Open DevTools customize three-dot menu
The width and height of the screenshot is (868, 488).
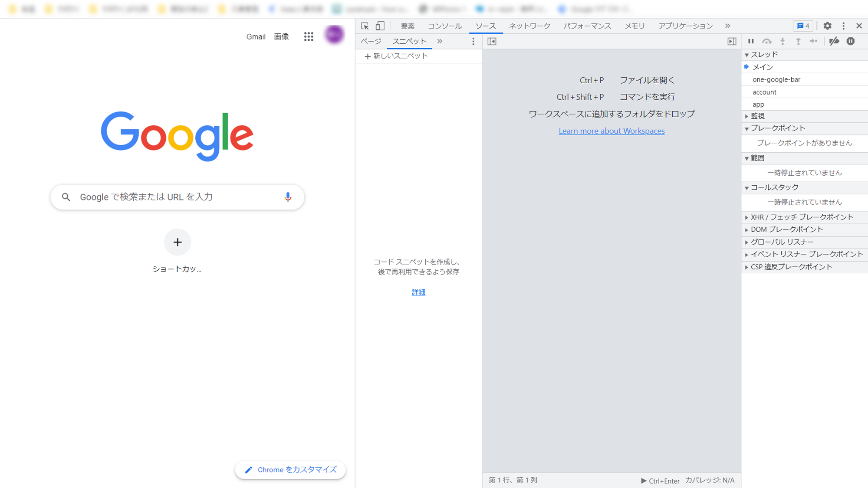tap(844, 26)
